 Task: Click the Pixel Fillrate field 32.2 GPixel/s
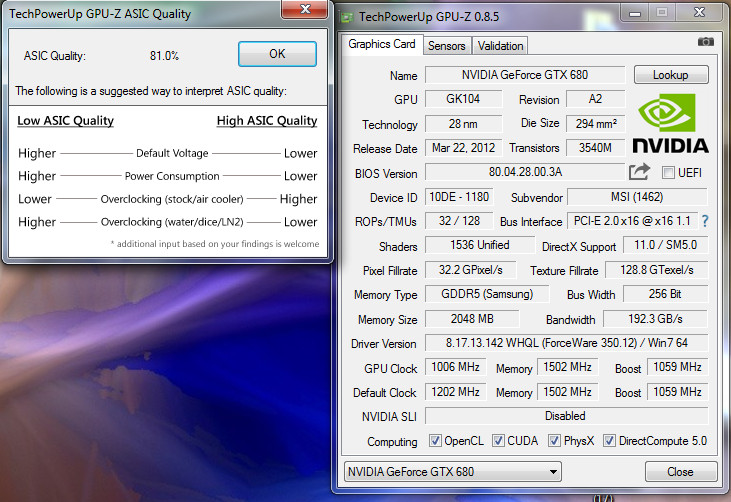point(470,270)
